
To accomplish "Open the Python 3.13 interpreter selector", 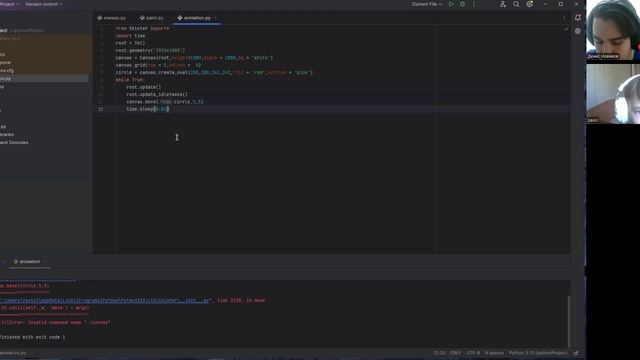I will click(x=538, y=353).
